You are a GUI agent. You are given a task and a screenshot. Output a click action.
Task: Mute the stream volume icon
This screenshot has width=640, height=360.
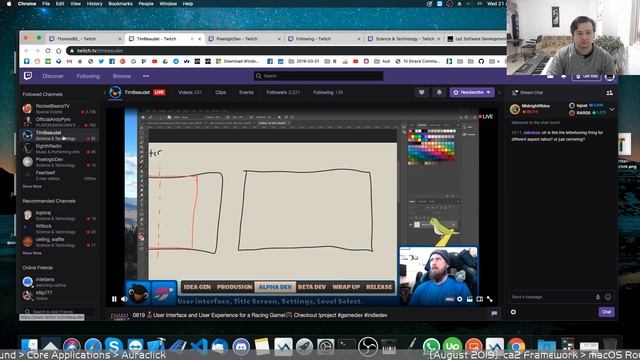124,299
